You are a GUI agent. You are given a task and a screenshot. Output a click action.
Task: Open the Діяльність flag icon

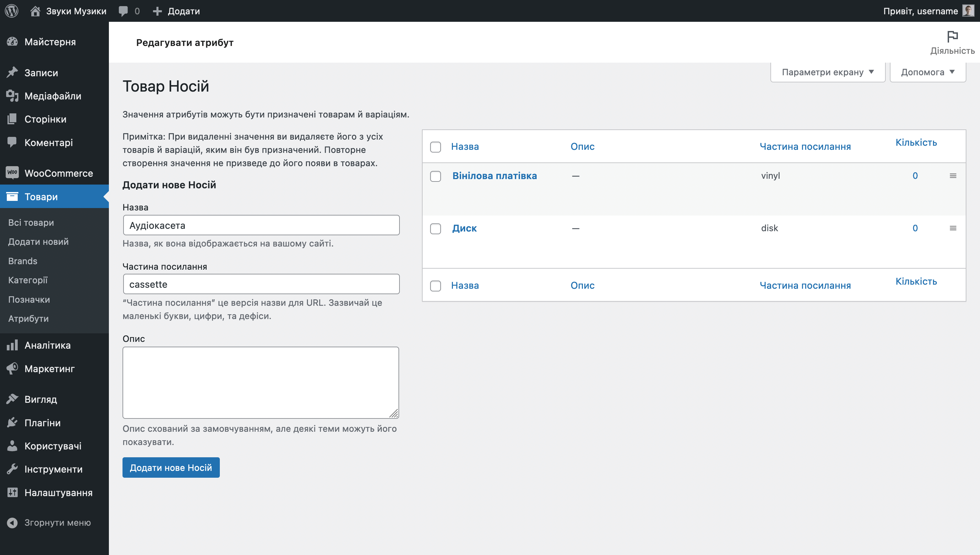coord(952,36)
